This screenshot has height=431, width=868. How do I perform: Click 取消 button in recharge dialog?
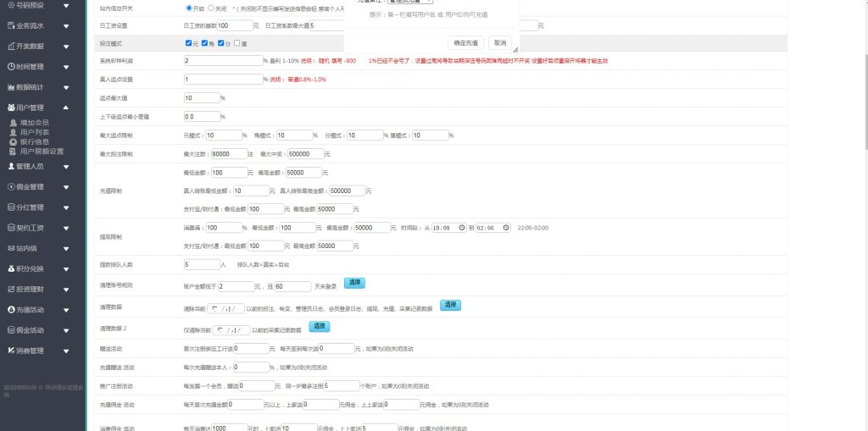(500, 42)
